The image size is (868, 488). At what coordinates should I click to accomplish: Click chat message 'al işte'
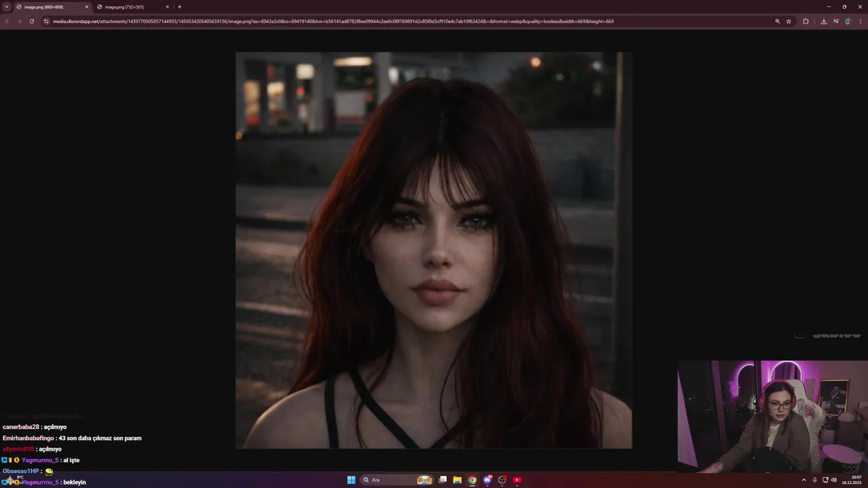[71, 460]
